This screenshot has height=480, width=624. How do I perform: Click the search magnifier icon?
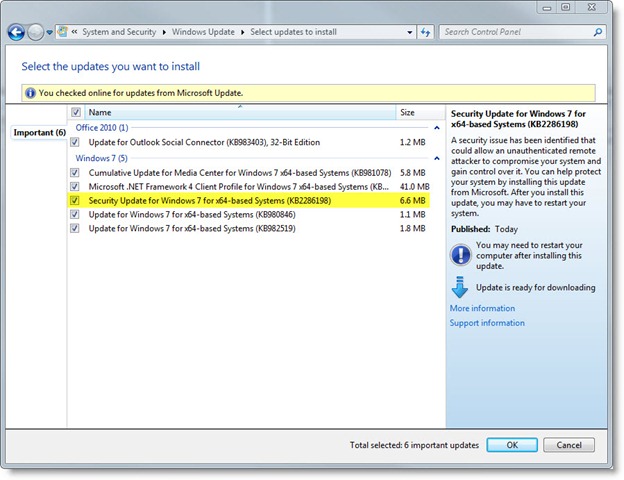pyautogui.click(x=597, y=32)
